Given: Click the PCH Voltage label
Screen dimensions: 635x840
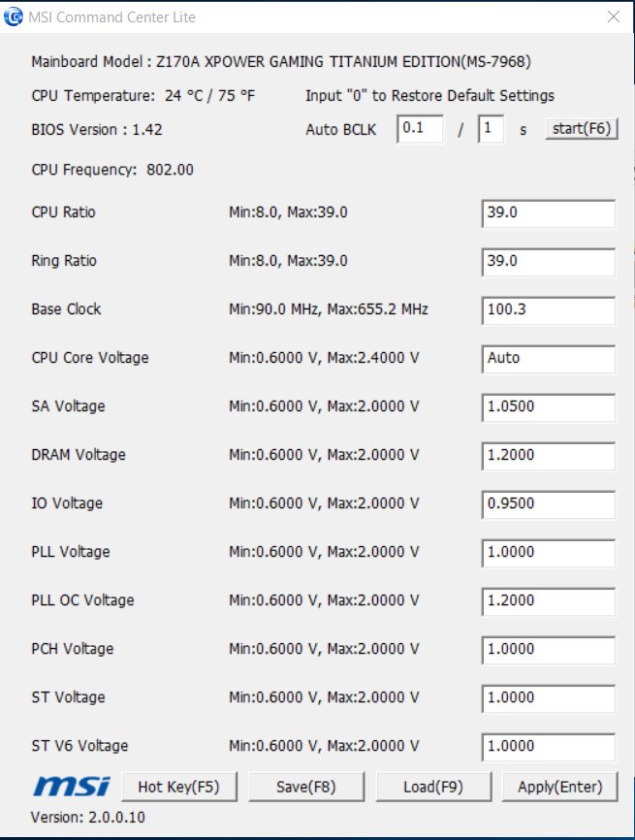Looking at the screenshot, I should (x=73, y=649).
